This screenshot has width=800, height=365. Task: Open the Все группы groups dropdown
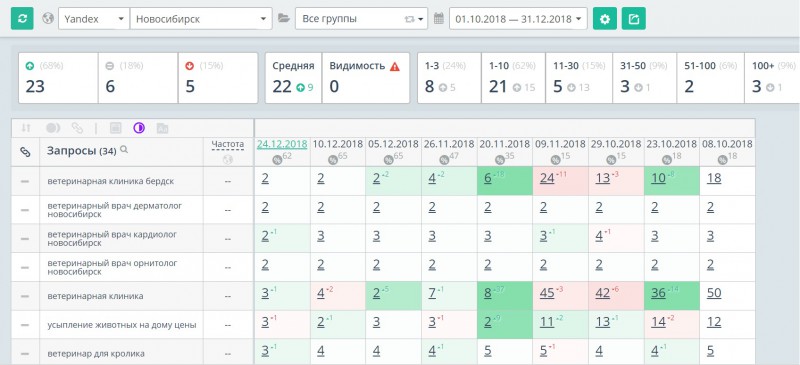[x=361, y=19]
